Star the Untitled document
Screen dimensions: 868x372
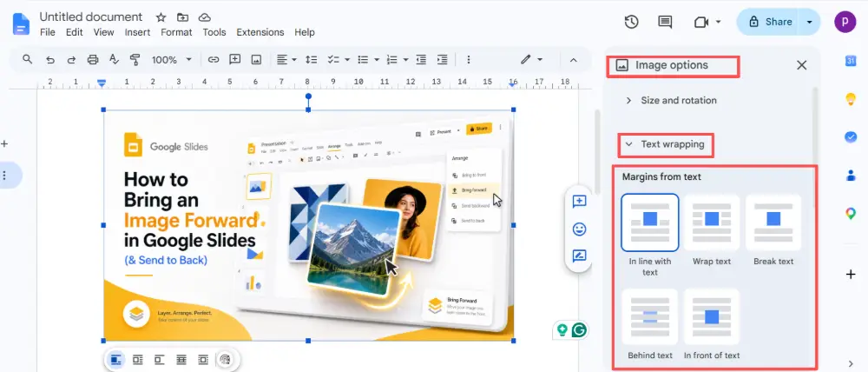[x=161, y=17]
